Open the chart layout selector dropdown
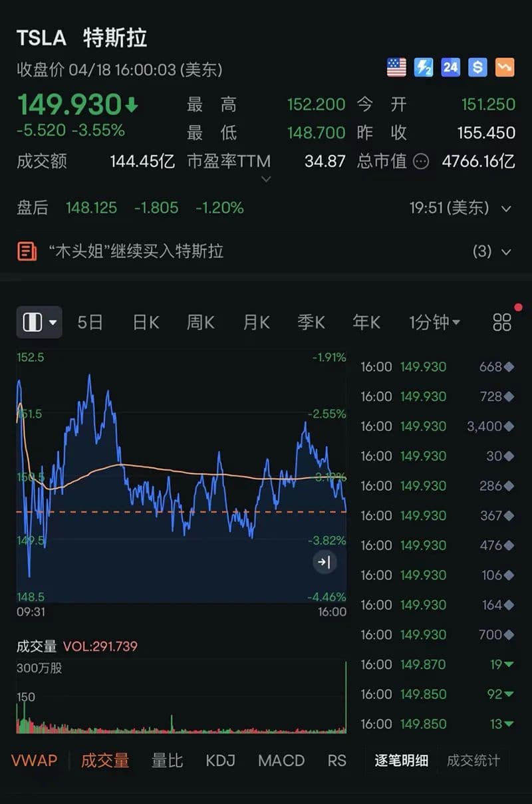The width and height of the screenshot is (532, 804). [39, 323]
